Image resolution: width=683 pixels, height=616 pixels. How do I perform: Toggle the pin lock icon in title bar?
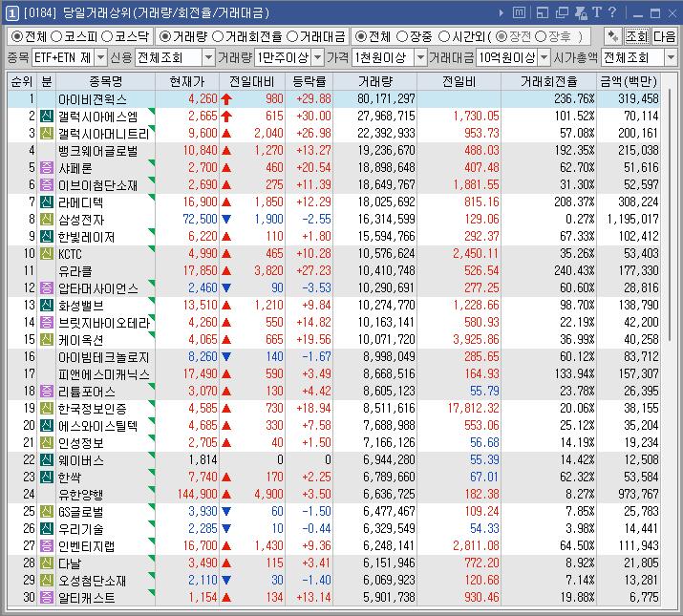point(581,12)
